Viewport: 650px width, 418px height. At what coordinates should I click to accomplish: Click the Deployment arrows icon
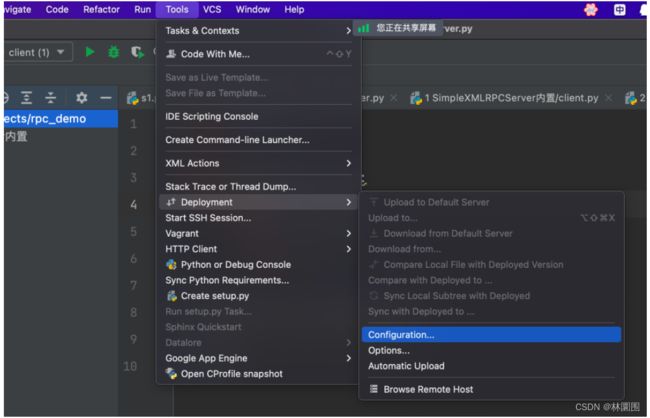click(171, 202)
